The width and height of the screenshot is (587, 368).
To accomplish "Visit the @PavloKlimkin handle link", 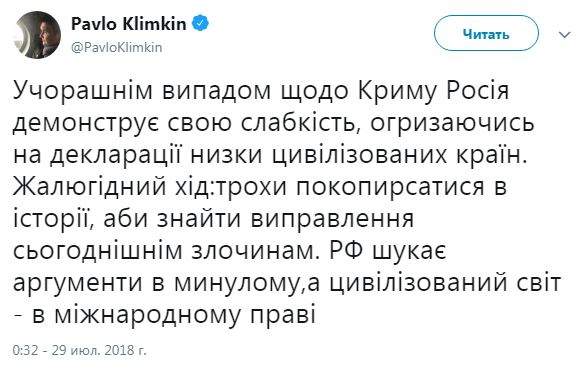I will tap(116, 48).
